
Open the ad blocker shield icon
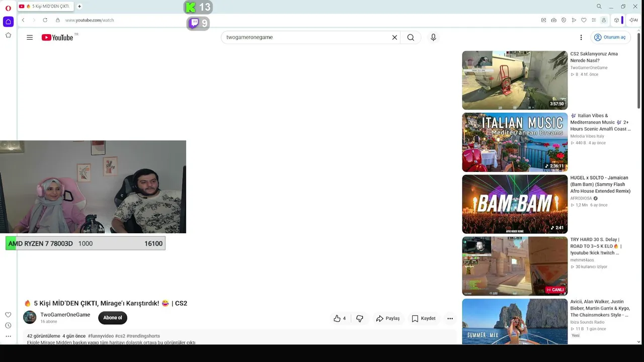pos(564,20)
